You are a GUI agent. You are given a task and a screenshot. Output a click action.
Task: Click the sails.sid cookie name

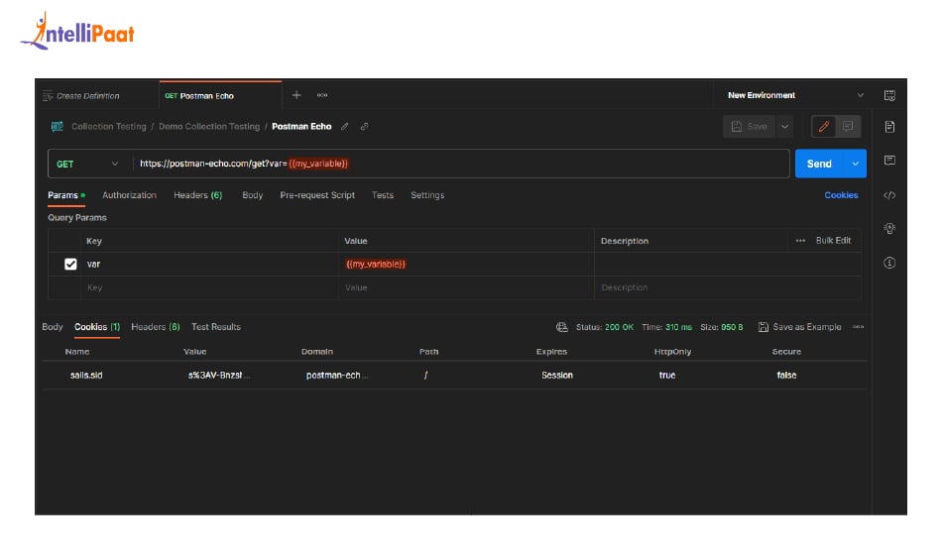(86, 375)
